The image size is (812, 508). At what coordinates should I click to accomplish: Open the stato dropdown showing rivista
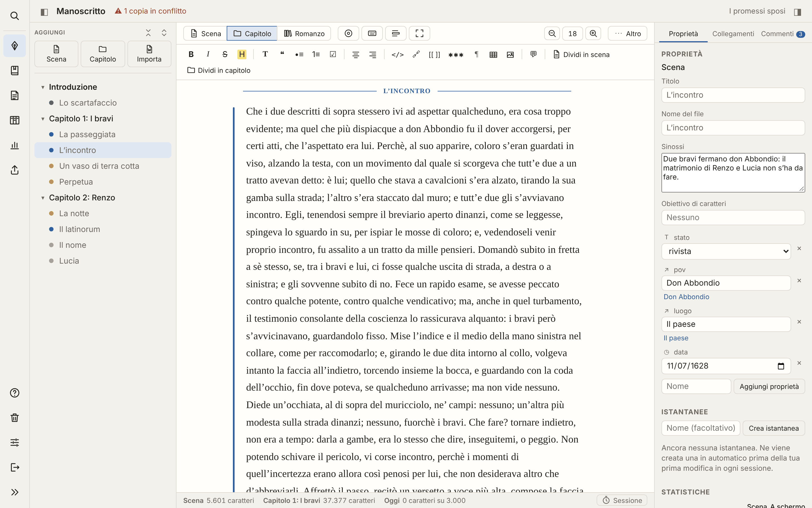(x=726, y=251)
